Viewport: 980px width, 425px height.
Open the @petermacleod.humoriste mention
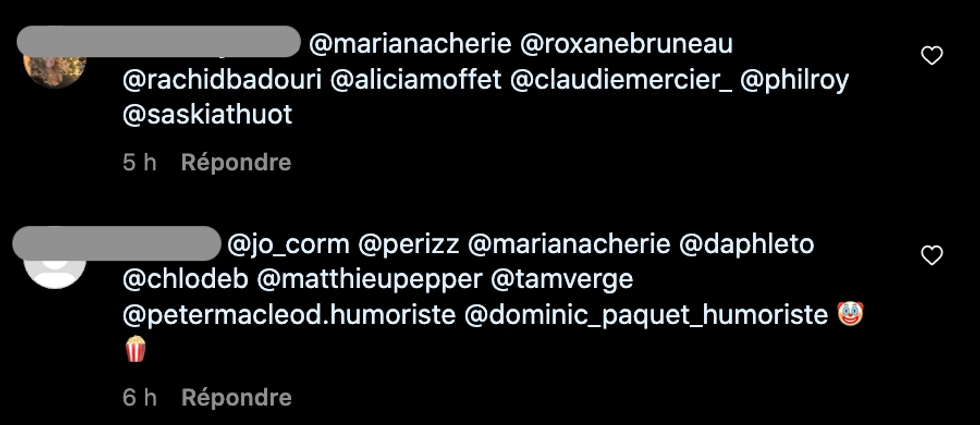click(288, 315)
